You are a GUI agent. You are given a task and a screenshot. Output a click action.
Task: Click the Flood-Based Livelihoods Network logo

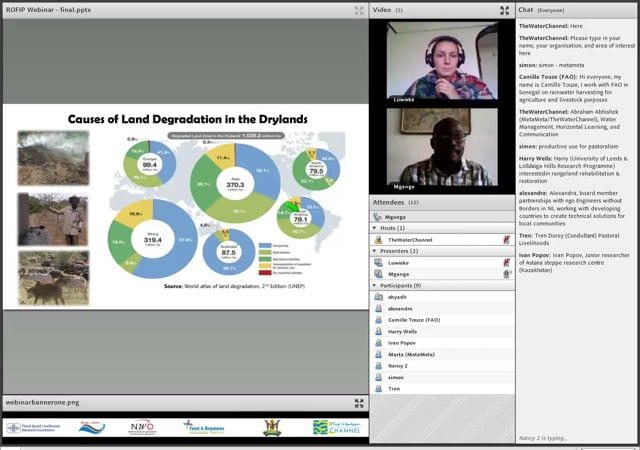coord(33,428)
